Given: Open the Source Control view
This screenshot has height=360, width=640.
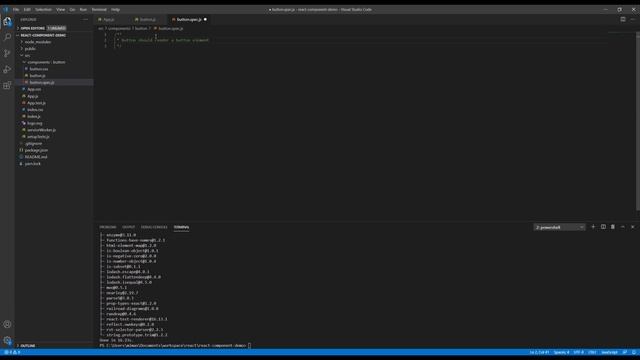Looking at the screenshot, I should coord(7,53).
